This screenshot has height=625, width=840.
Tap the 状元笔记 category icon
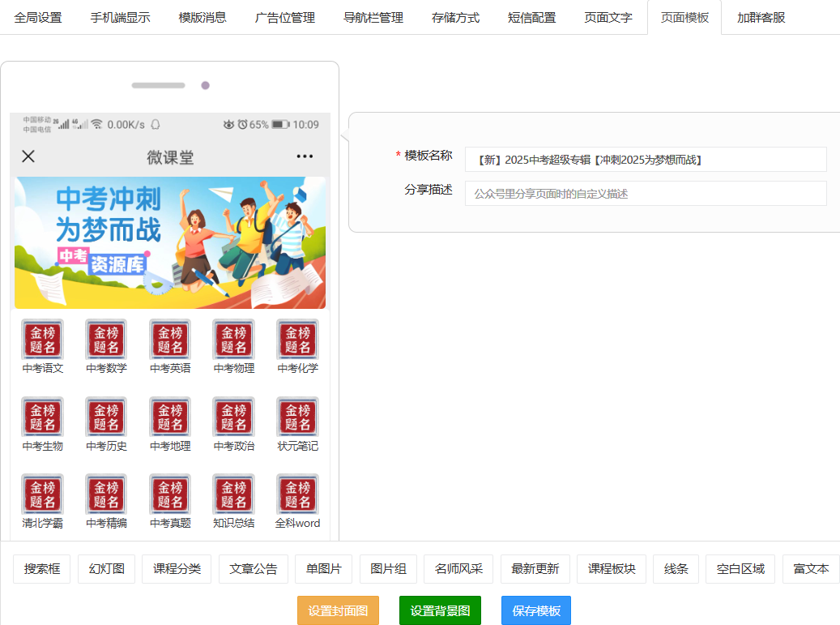[297, 417]
